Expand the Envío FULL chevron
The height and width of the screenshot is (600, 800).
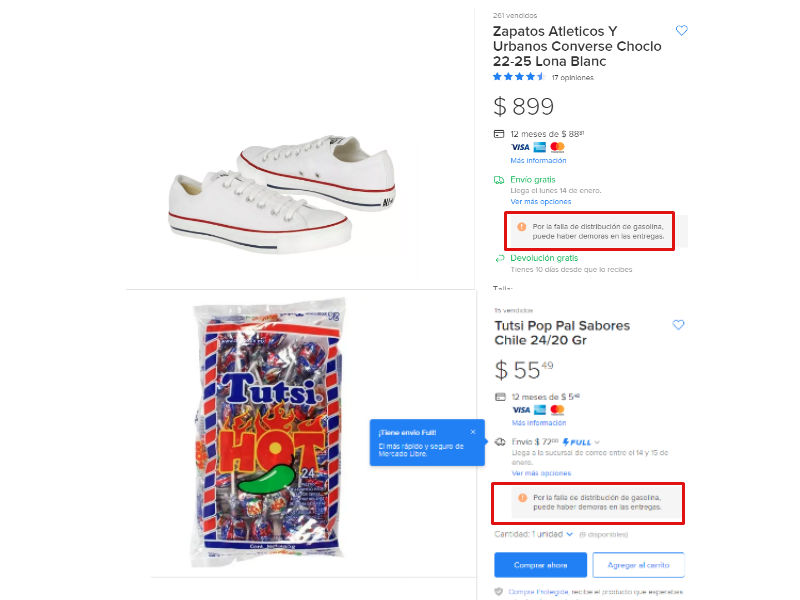[597, 442]
